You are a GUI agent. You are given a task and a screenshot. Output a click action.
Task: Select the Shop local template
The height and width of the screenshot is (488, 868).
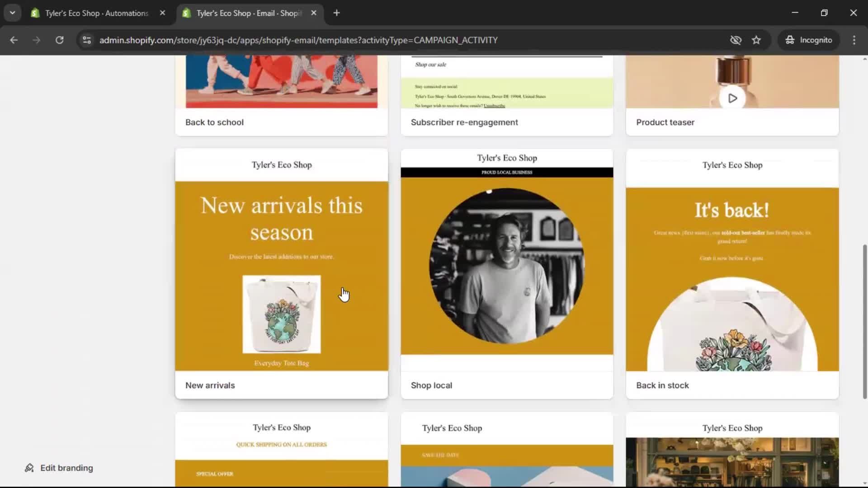tap(507, 271)
